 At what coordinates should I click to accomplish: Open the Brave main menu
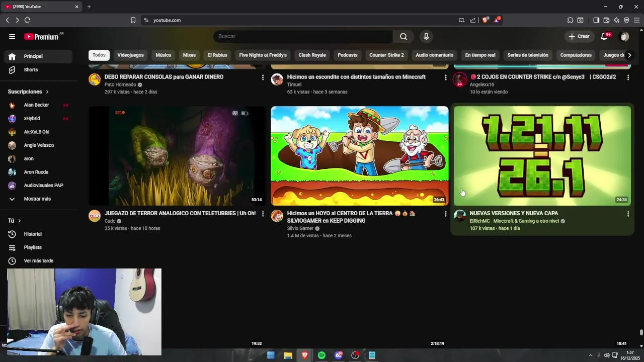point(636,20)
